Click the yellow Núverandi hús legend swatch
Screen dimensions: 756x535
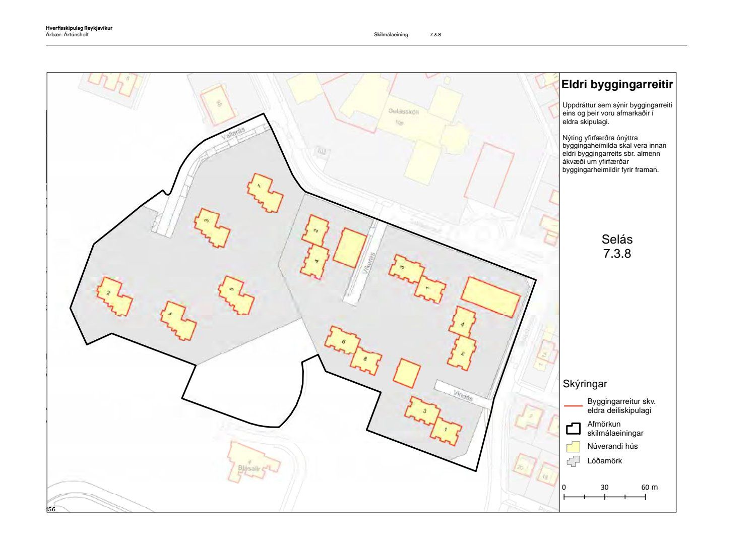tap(573, 446)
